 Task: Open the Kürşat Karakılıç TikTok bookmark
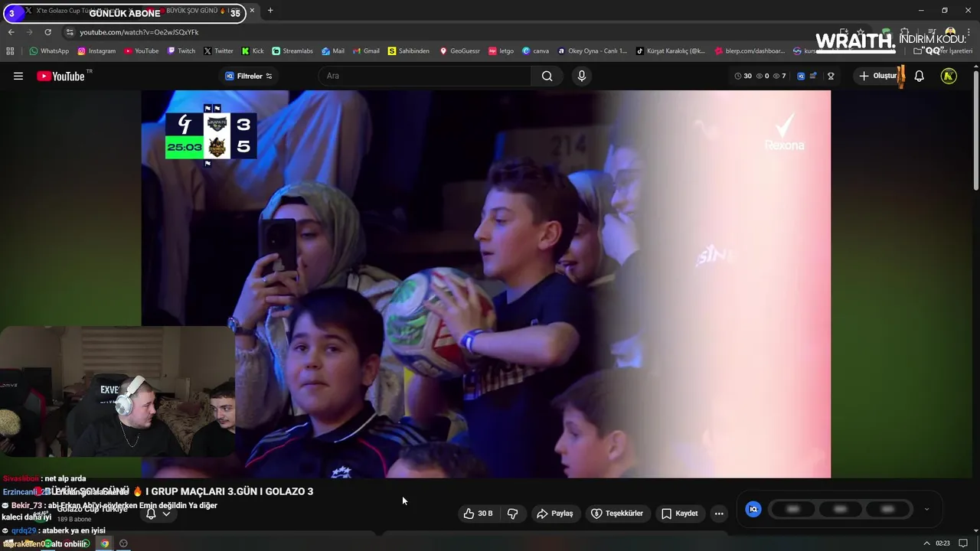coord(671,51)
